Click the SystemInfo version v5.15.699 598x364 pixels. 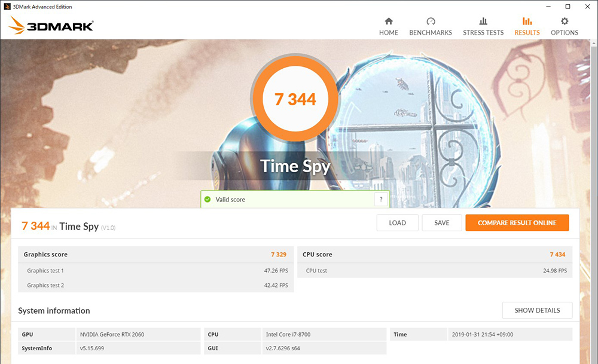[92, 348]
